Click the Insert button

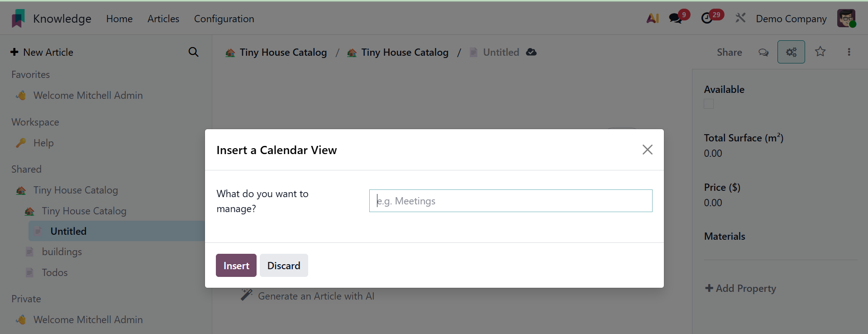pyautogui.click(x=236, y=266)
